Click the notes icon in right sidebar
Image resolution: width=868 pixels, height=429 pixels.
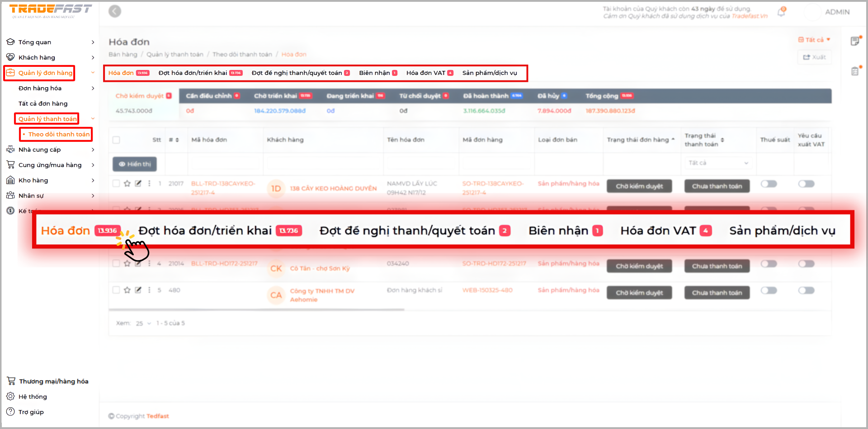855,41
